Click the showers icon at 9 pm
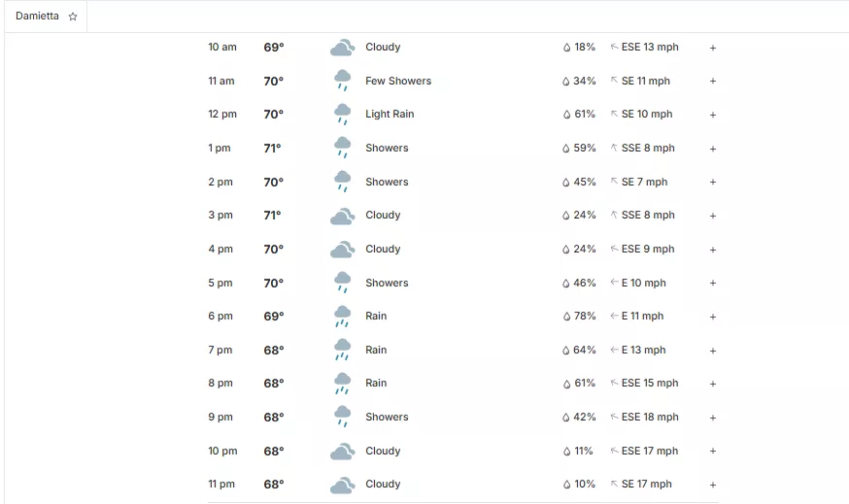Image resolution: width=849 pixels, height=504 pixels. [x=342, y=418]
